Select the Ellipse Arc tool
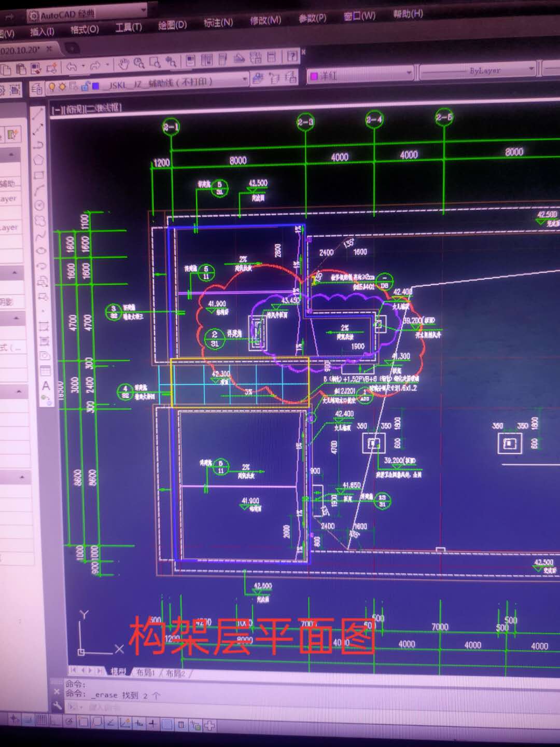 click(x=41, y=266)
